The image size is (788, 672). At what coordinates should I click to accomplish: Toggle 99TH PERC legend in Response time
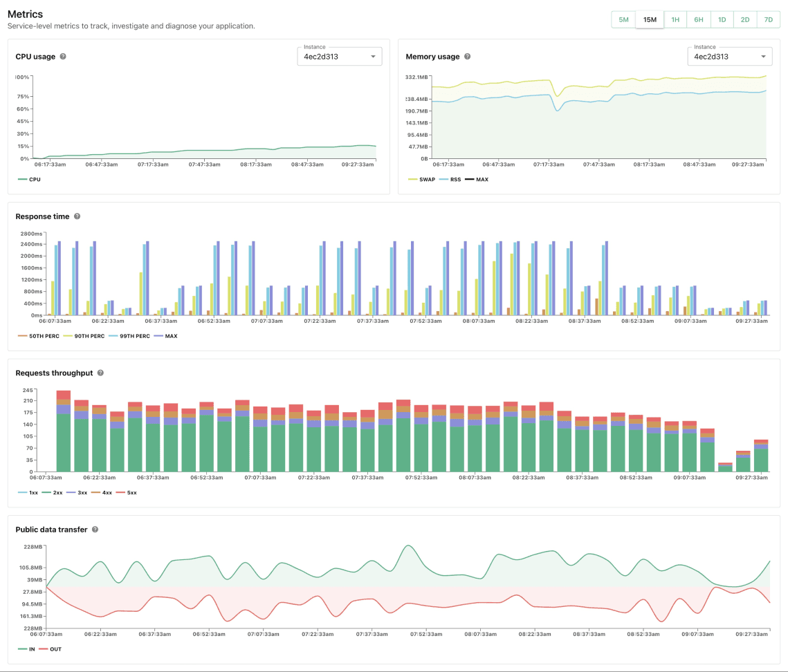tap(131, 336)
